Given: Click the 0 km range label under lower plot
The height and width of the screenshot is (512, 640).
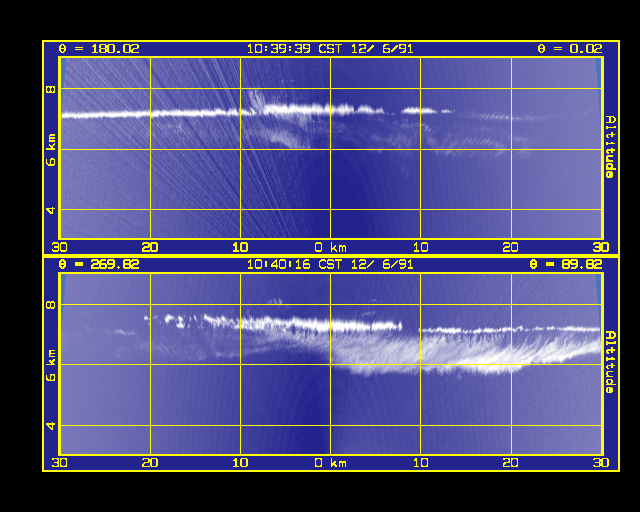Looking at the screenshot, I should 331,463.
